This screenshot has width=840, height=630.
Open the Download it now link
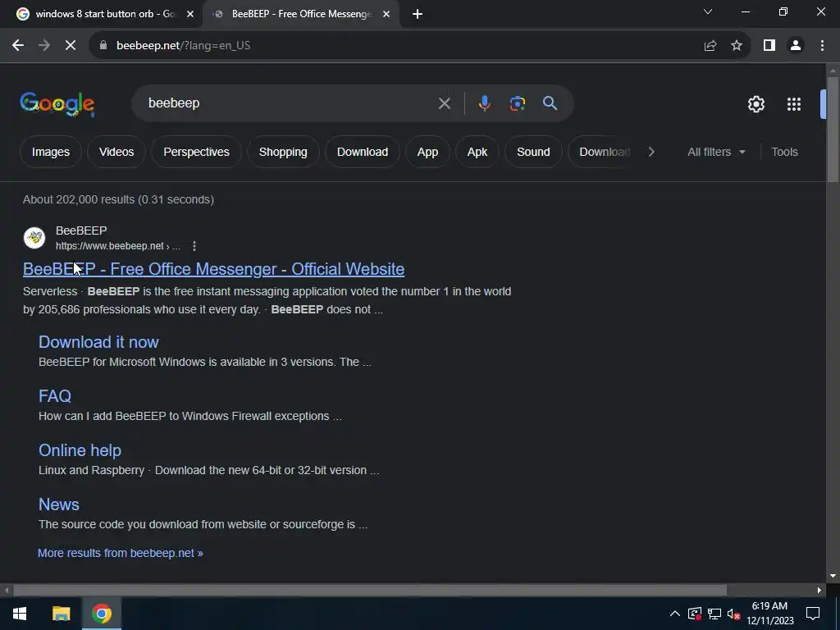98,342
